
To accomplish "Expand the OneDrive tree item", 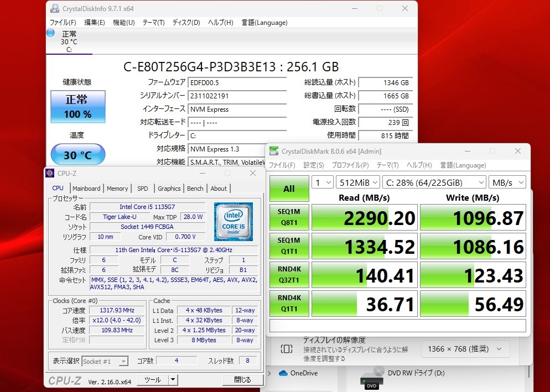I will [269, 373].
